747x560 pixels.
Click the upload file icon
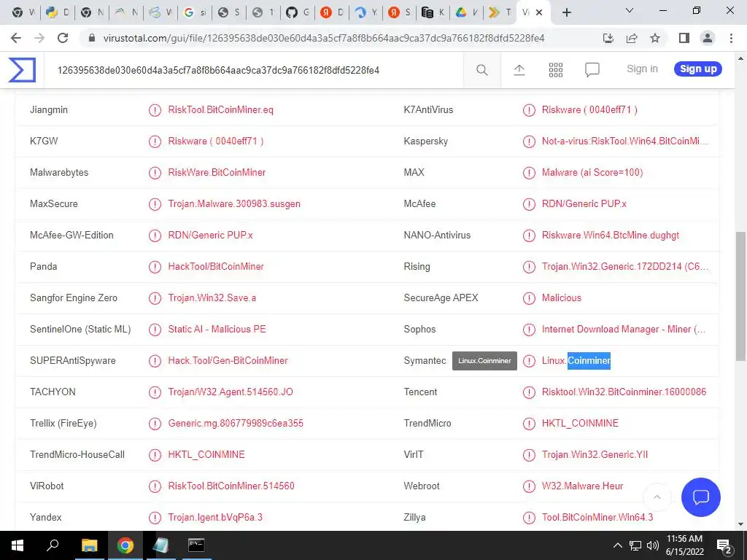tap(519, 70)
